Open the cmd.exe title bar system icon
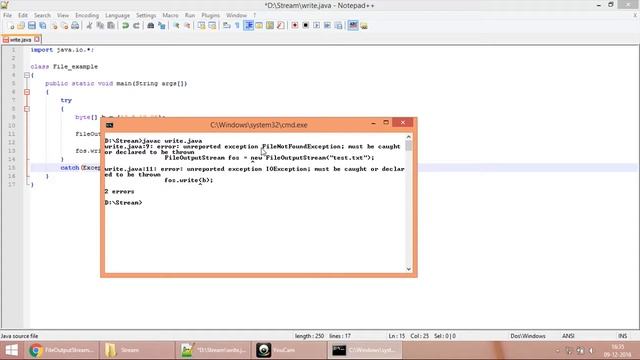 coord(109,125)
